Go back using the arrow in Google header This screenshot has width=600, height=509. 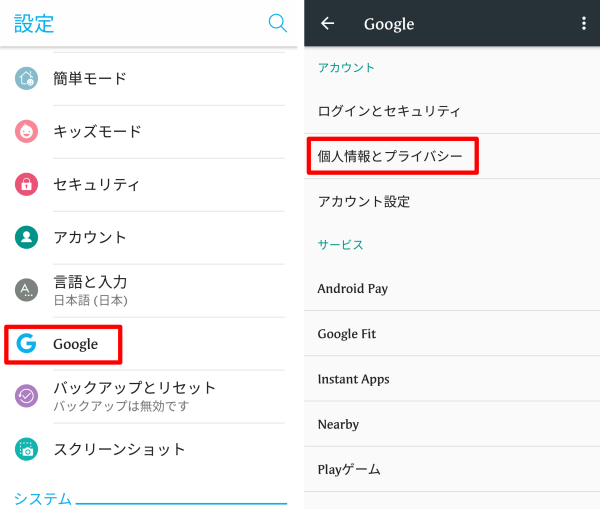pyautogui.click(x=327, y=24)
